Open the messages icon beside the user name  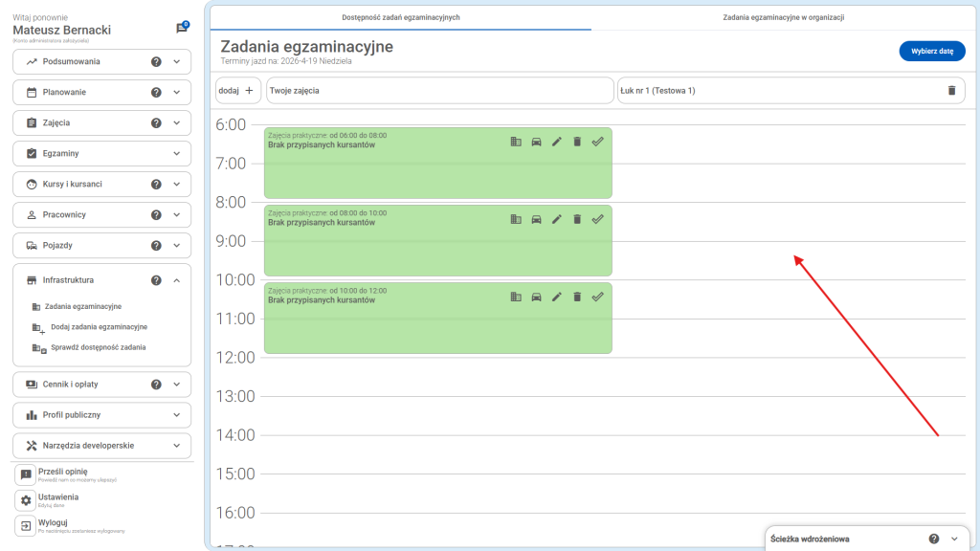[x=182, y=29]
